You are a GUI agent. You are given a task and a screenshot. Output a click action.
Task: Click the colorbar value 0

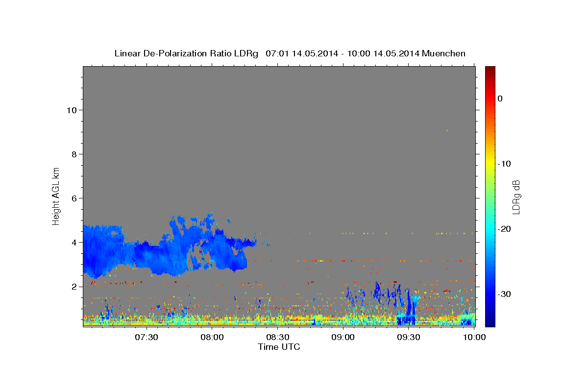tap(500, 98)
